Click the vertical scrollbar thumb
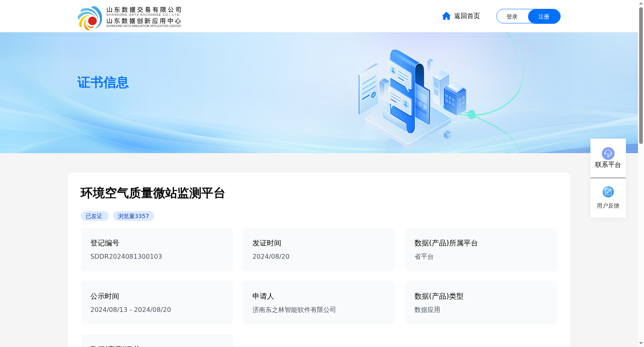644x347 pixels. (x=641, y=75)
